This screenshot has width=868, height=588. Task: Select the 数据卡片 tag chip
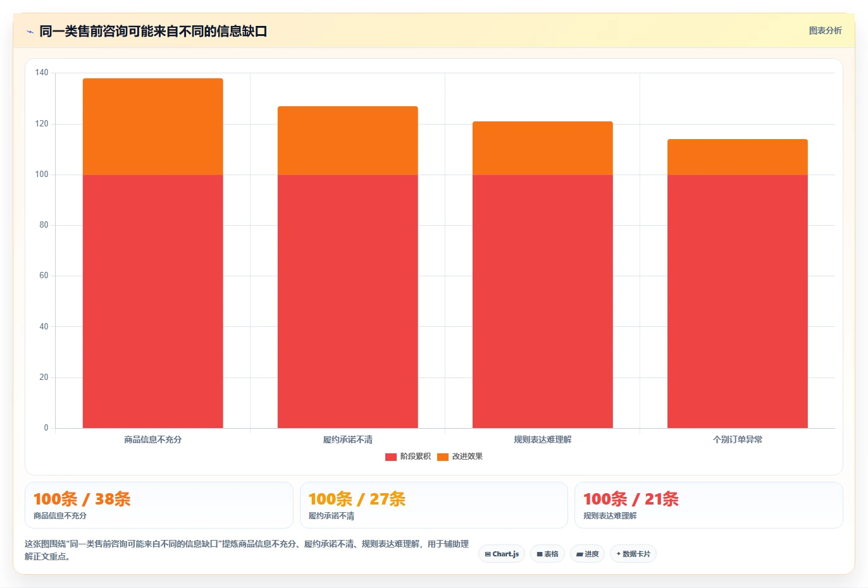coord(633,554)
